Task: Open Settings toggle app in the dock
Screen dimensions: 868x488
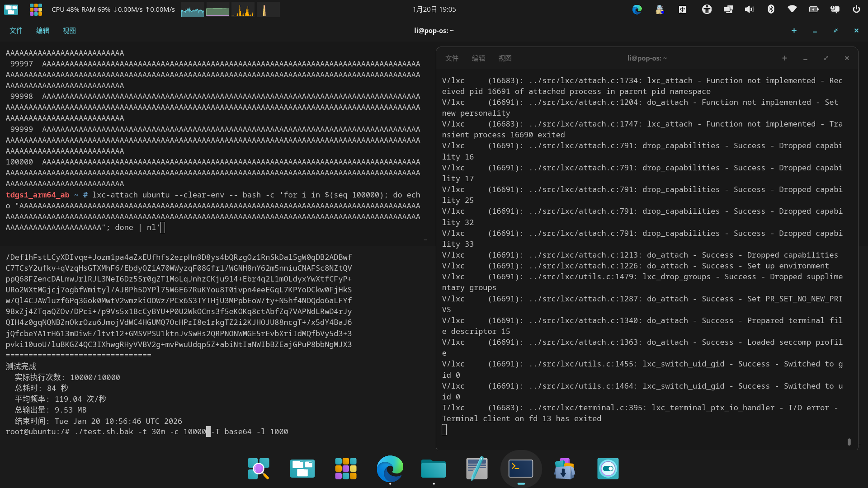Action: pos(608,469)
